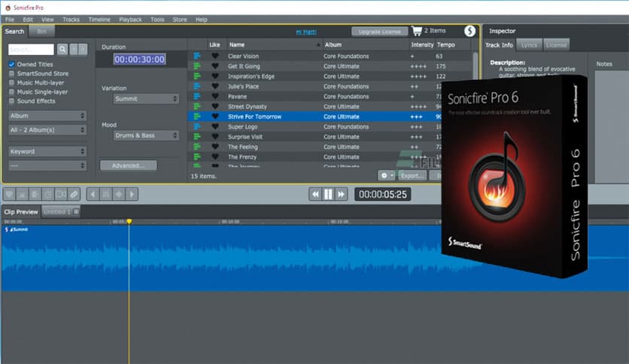Sort by the Album column header

point(366,45)
